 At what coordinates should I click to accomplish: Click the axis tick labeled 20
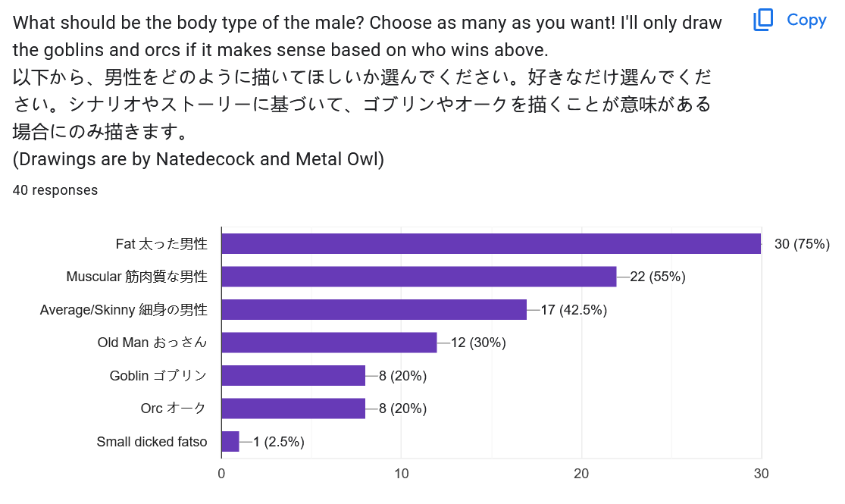581,474
